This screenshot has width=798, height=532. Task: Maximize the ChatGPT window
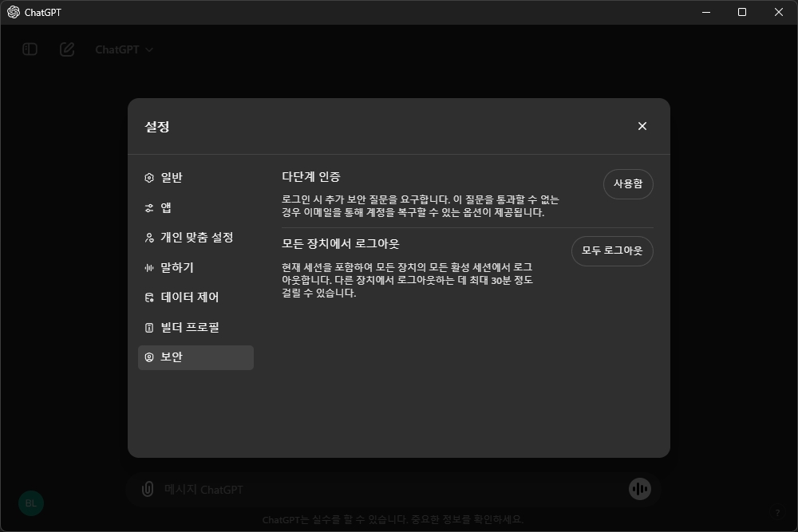click(x=742, y=12)
